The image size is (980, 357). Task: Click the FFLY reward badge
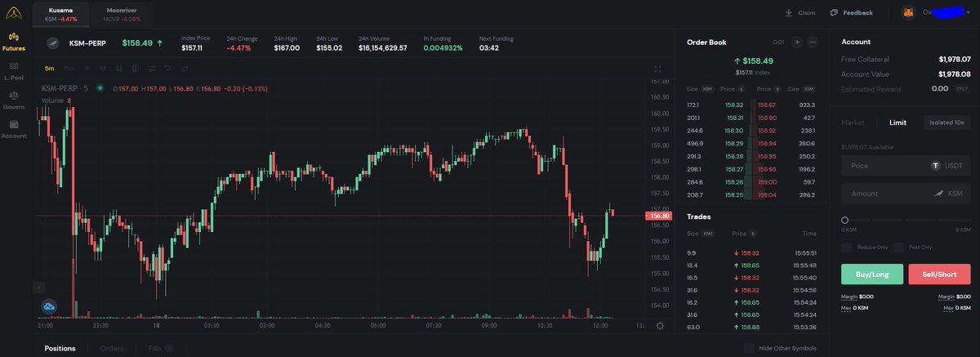[962, 88]
